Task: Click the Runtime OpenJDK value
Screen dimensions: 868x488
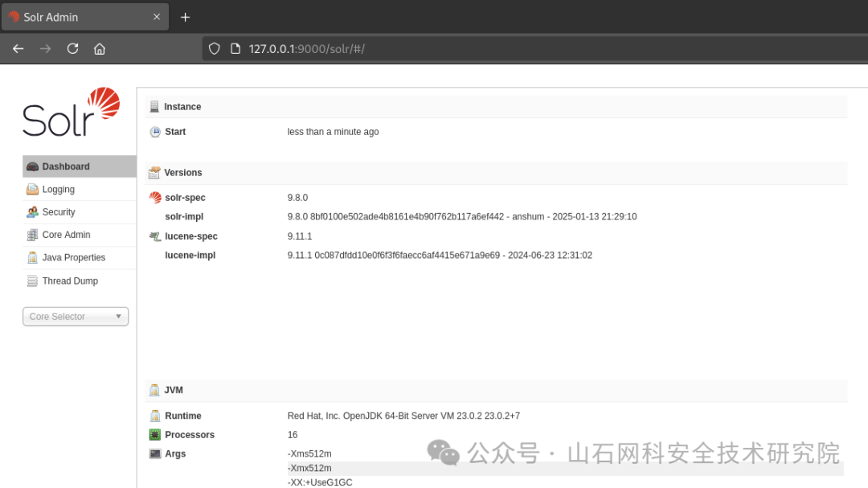Action: tap(403, 416)
